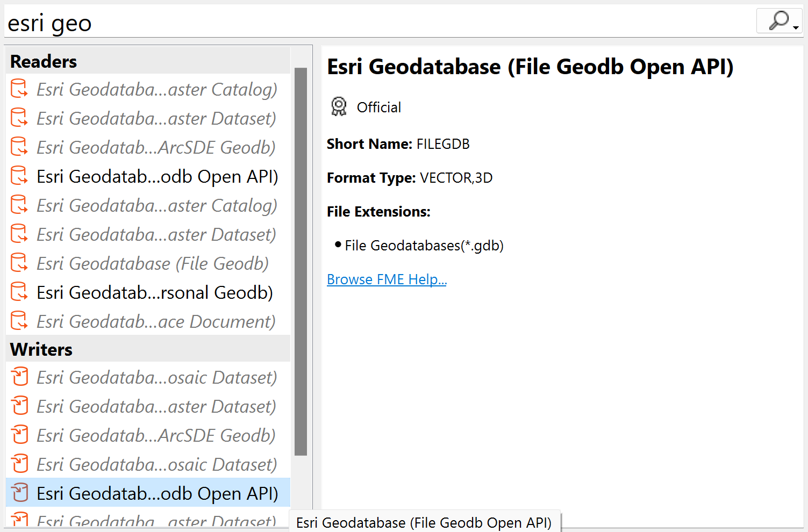The width and height of the screenshot is (808, 532).
Task: Click the Writers section header
Action: (x=40, y=349)
